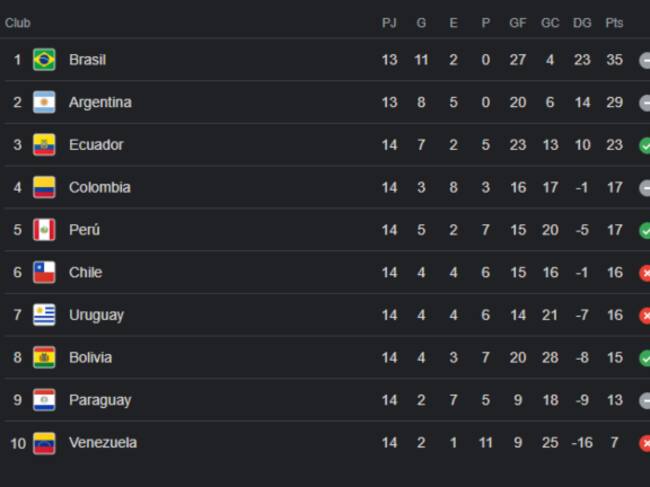Click the Uruguay flag icon
The image size is (650, 487).
click(44, 315)
